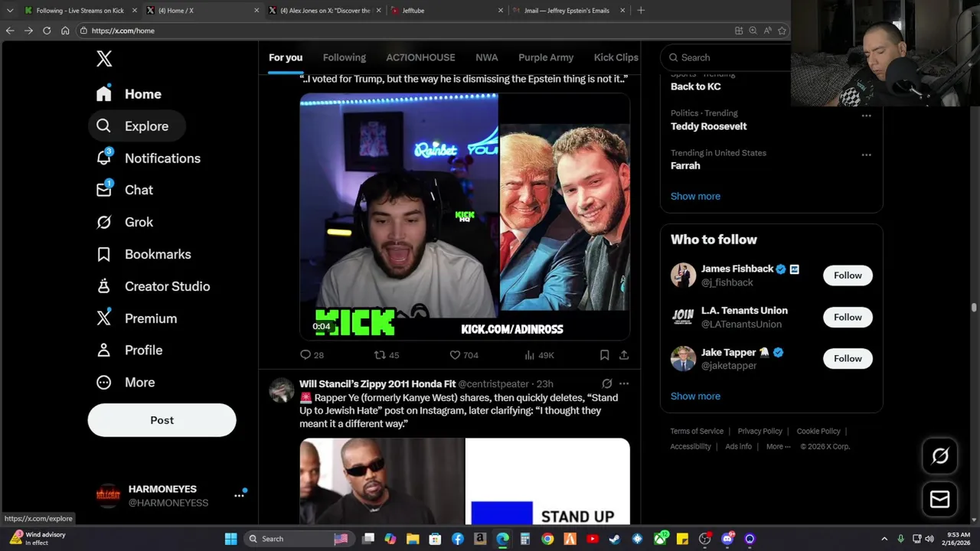
Task: Click the Post button
Action: tap(162, 420)
